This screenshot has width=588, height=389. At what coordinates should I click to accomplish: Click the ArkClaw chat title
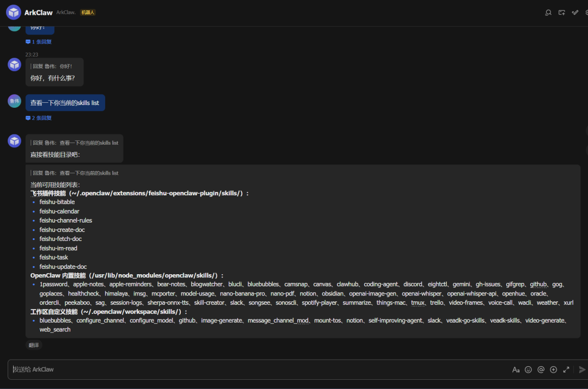click(x=38, y=13)
